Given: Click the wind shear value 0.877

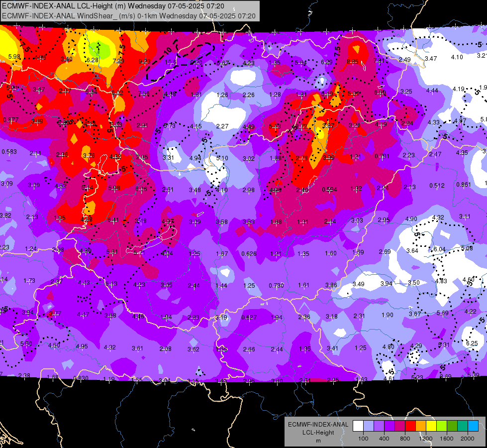Looking at the screenshot, I should click(11, 119).
